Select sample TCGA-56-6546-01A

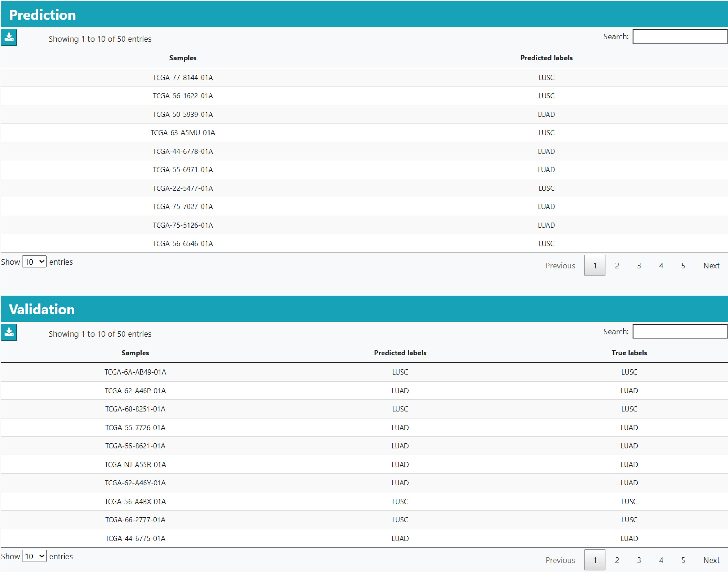[x=183, y=243]
